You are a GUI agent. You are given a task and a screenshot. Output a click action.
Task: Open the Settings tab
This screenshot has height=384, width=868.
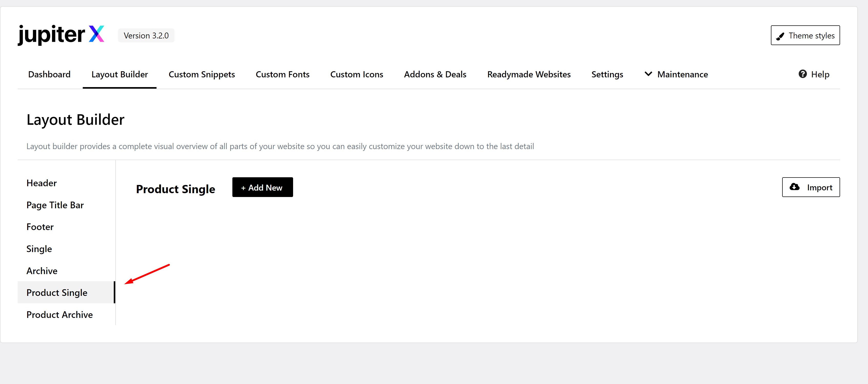(x=607, y=74)
